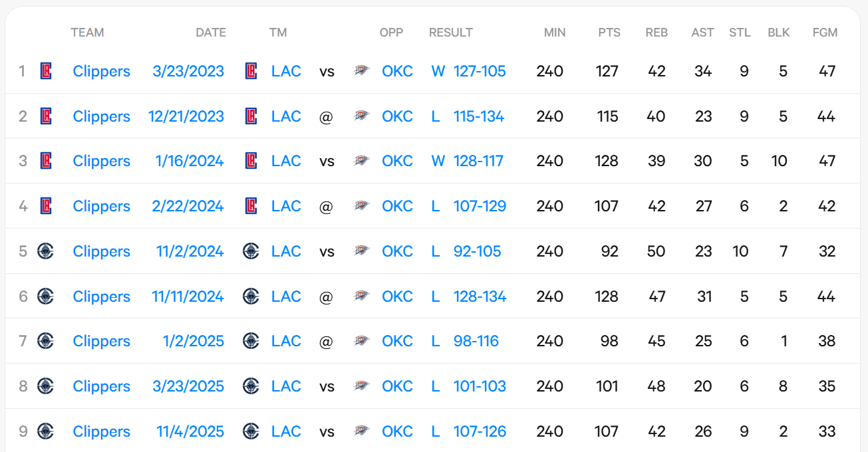This screenshot has height=452, width=868.
Task: Open the 3/23/2023 game date link
Action: [188, 71]
